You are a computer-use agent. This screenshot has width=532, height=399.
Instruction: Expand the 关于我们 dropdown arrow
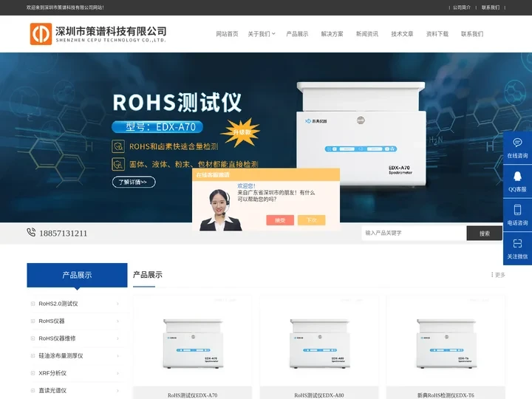pos(273,33)
